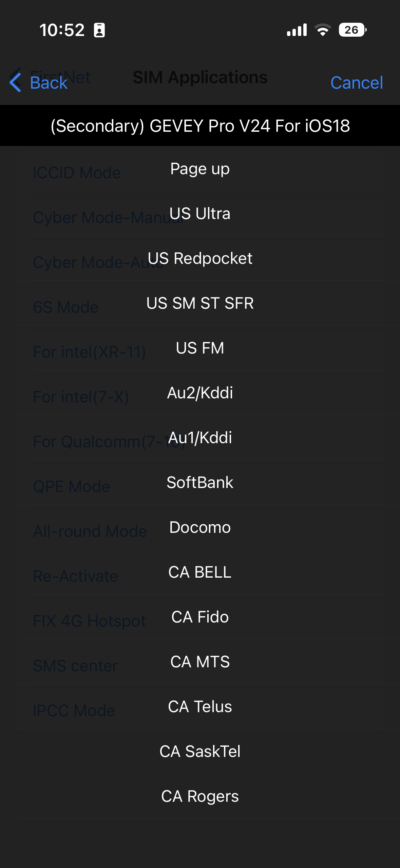Choose CA BELL carrier
Image resolution: width=400 pixels, height=868 pixels.
coord(200,572)
